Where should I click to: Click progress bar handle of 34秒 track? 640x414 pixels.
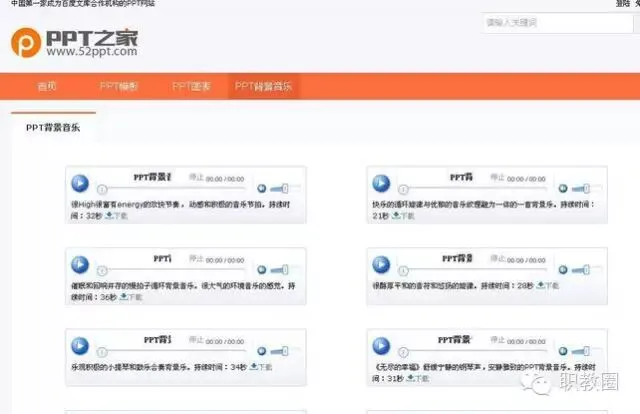(102, 352)
